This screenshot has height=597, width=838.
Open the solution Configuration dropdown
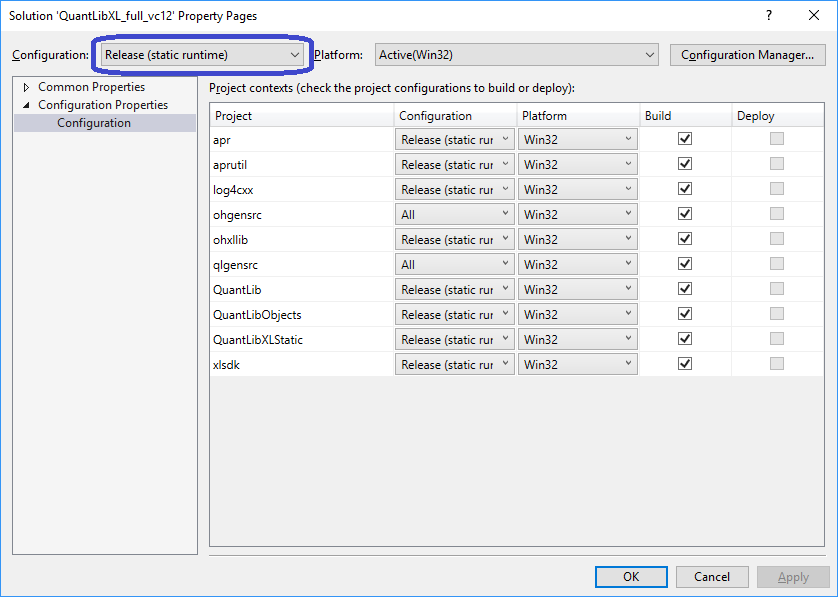pyautogui.click(x=201, y=55)
